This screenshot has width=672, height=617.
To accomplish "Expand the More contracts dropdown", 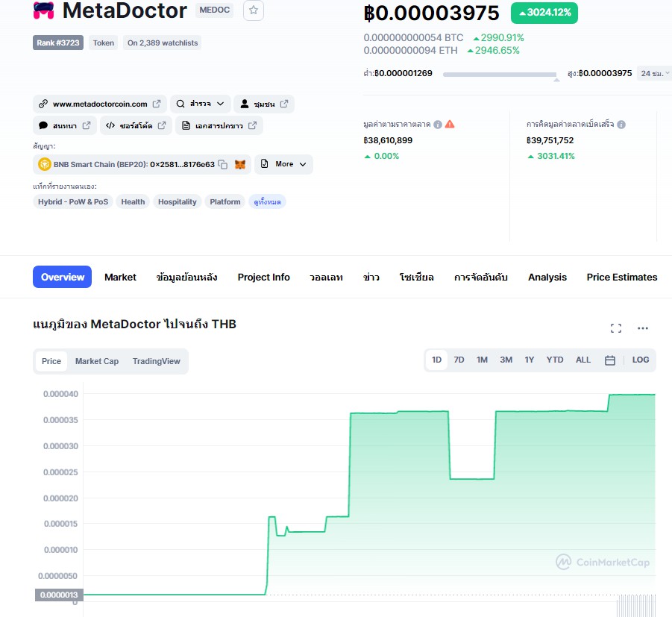I will click(283, 164).
